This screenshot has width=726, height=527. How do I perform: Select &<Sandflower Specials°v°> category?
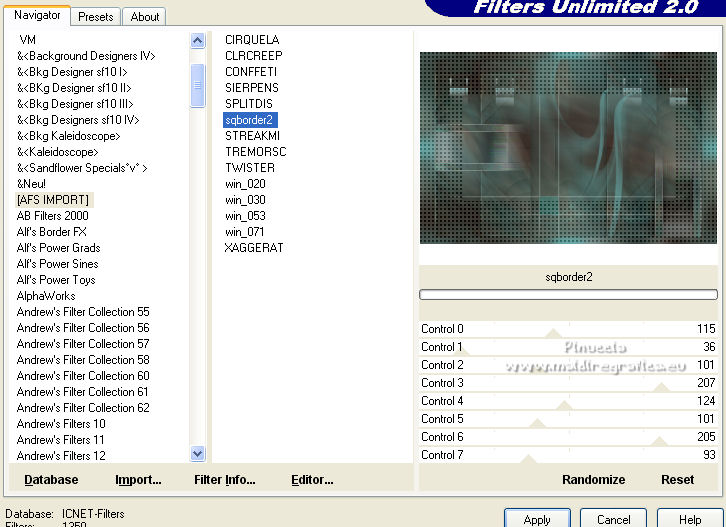coord(82,168)
